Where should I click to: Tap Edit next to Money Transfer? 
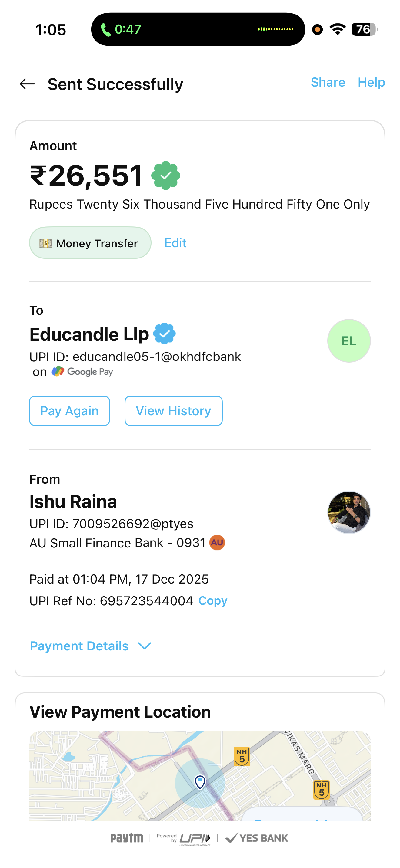coord(175,243)
